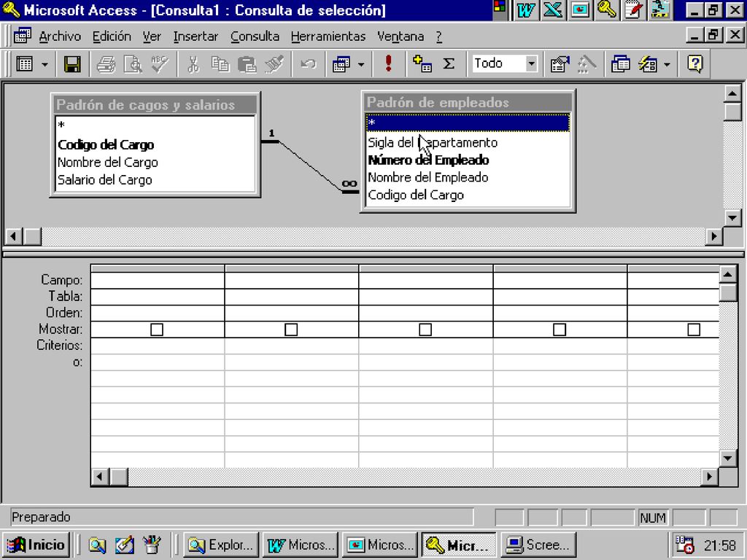
Task: Expand the New Object dropdown arrow
Action: click(x=667, y=64)
